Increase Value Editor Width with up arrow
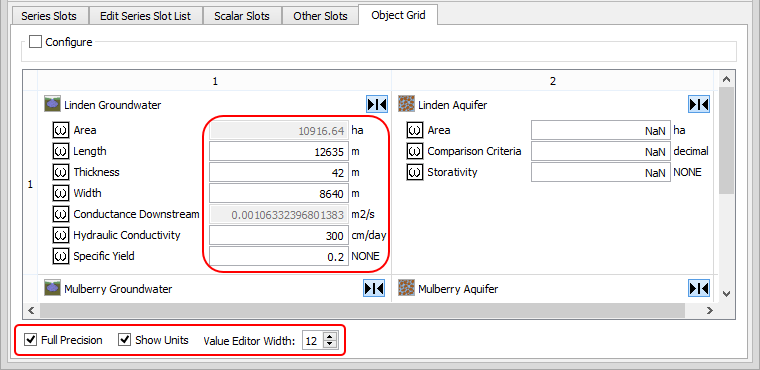 pos(330,336)
